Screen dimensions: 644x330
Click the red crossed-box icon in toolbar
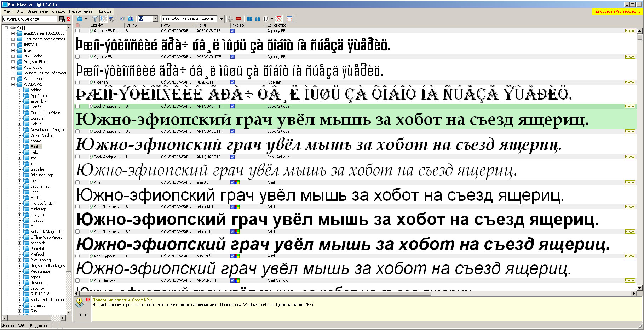[x=279, y=19]
